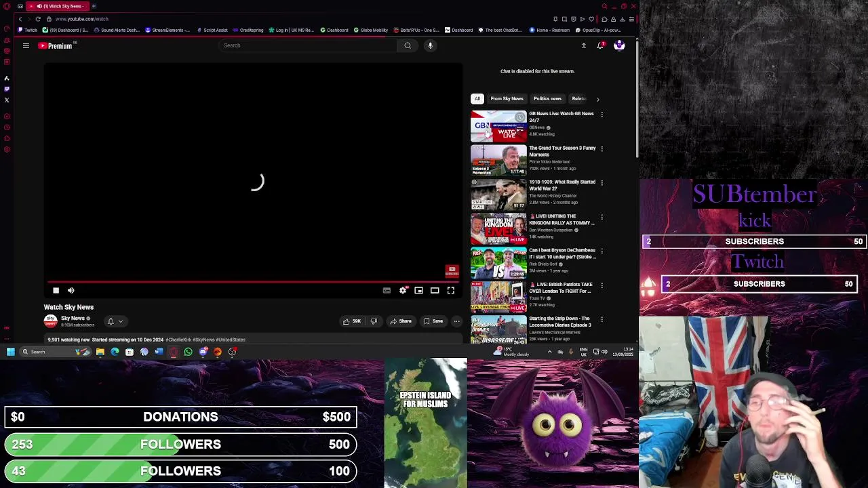Like the video with 59K likes
Image resolution: width=868 pixels, height=488 pixels.
coord(351,321)
